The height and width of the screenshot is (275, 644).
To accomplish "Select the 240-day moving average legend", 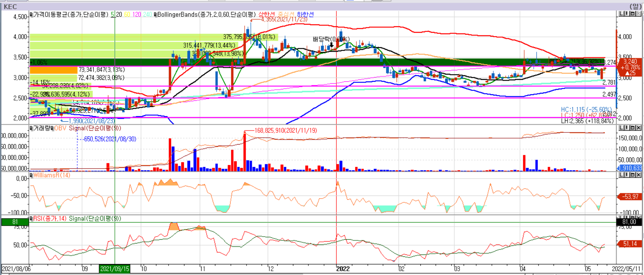I will coord(148,14).
